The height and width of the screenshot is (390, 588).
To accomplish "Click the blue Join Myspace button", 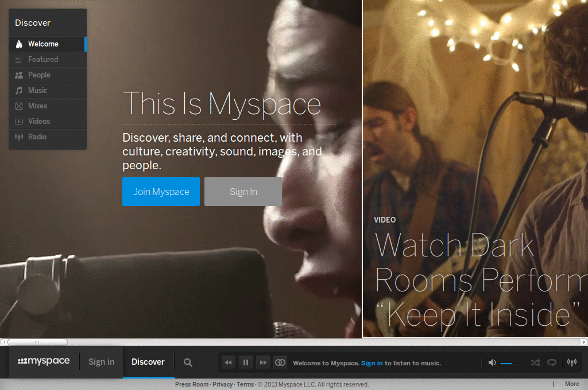I will point(161,192).
